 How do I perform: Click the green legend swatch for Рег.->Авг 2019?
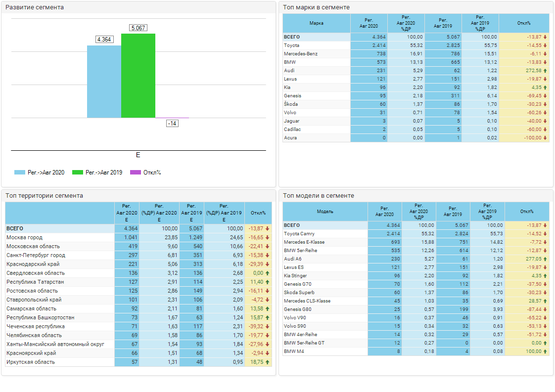coord(78,173)
